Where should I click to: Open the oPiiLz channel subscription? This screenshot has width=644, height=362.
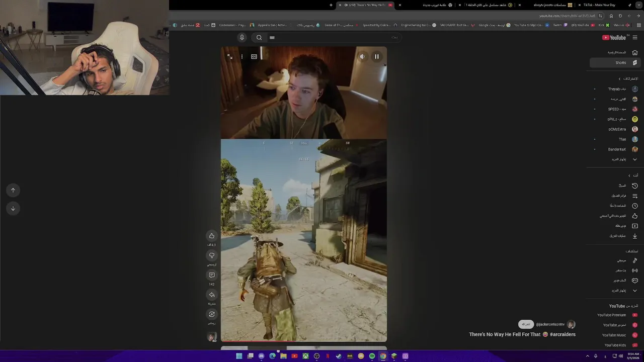coord(615,119)
